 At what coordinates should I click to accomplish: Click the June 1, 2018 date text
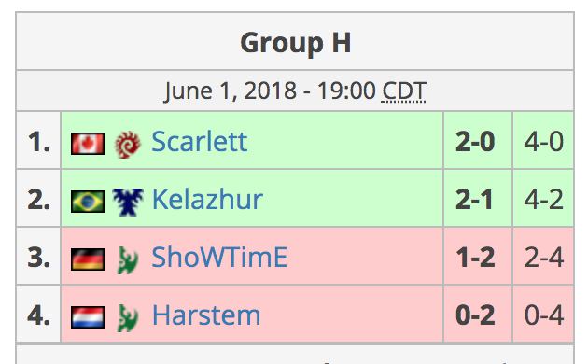tap(231, 91)
